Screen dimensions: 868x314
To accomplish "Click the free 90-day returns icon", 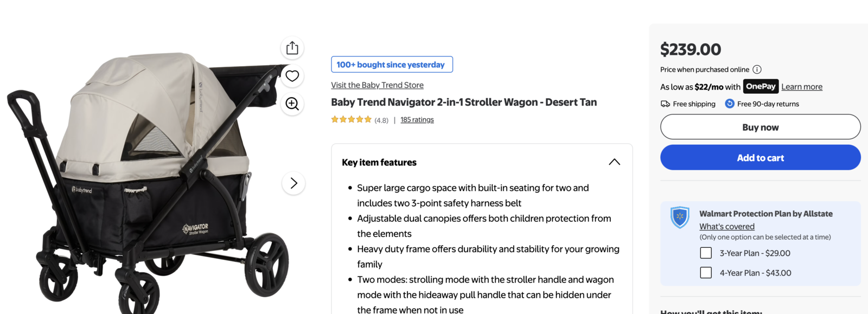I will [x=730, y=104].
